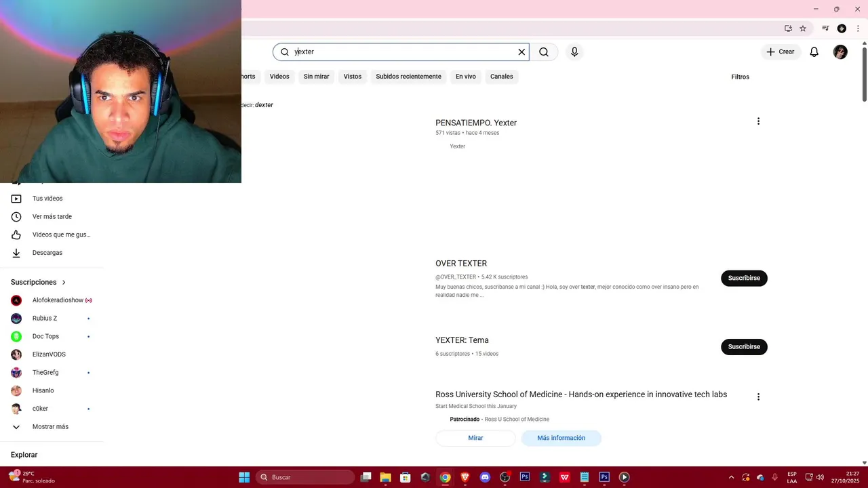Open Discord from the taskbar
The width and height of the screenshot is (868, 488).
[x=485, y=477]
